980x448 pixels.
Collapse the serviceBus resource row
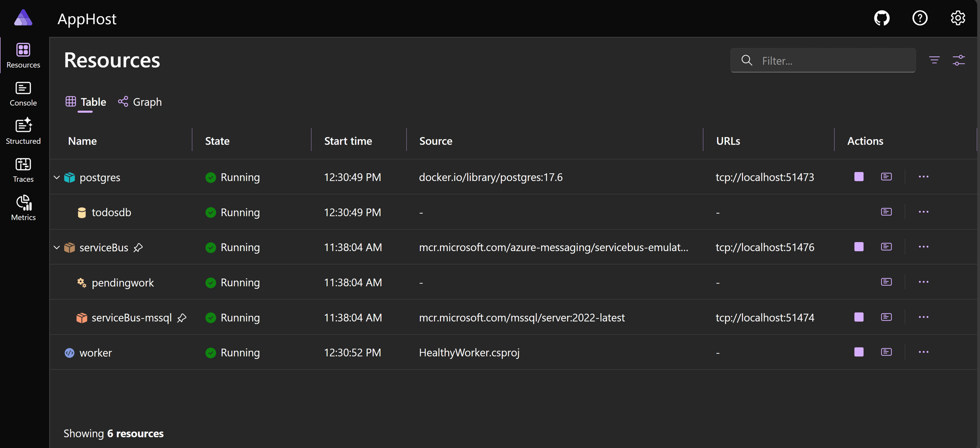click(x=57, y=247)
